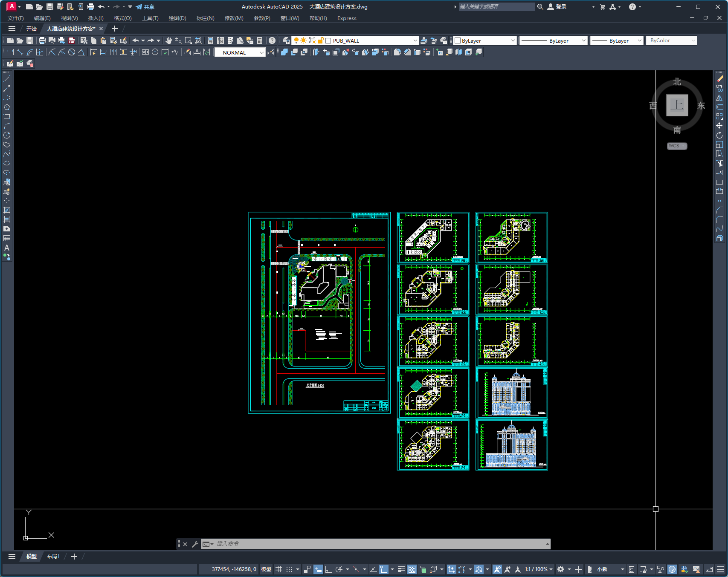Click 北 on the ViewCube compass

[x=677, y=82]
